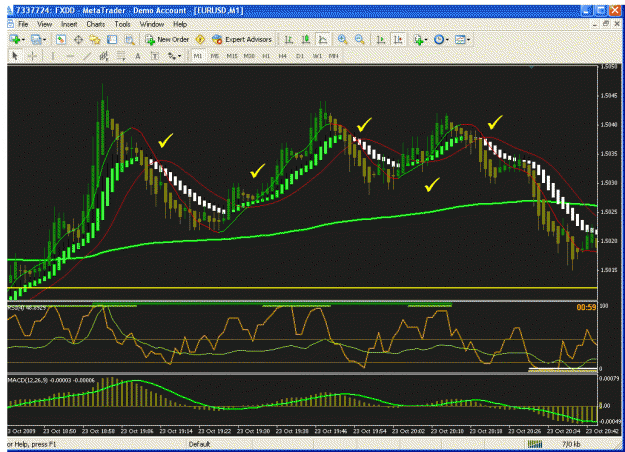Switch to the W1 timeframe
This screenshot has height=452, width=625.
coord(317,56)
